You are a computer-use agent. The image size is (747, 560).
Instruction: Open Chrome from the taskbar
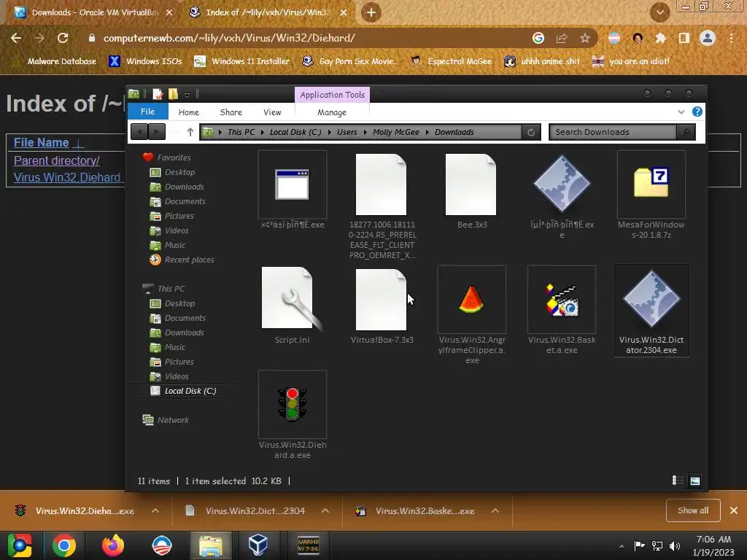pyautogui.click(x=64, y=545)
